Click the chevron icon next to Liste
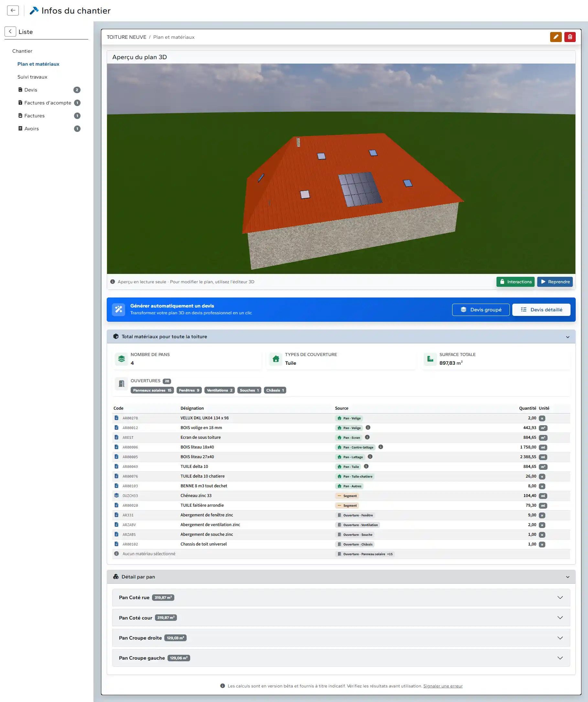588x702 pixels. click(x=10, y=31)
